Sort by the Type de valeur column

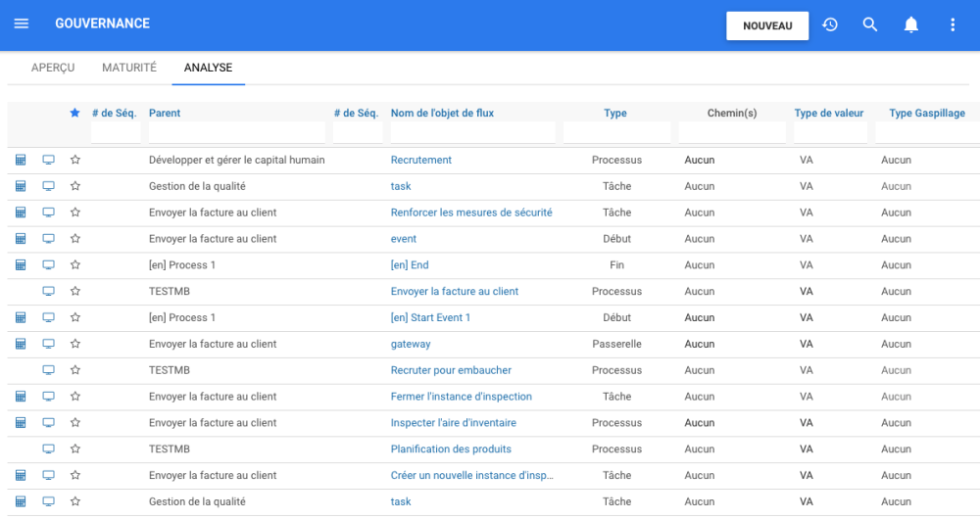coord(828,114)
